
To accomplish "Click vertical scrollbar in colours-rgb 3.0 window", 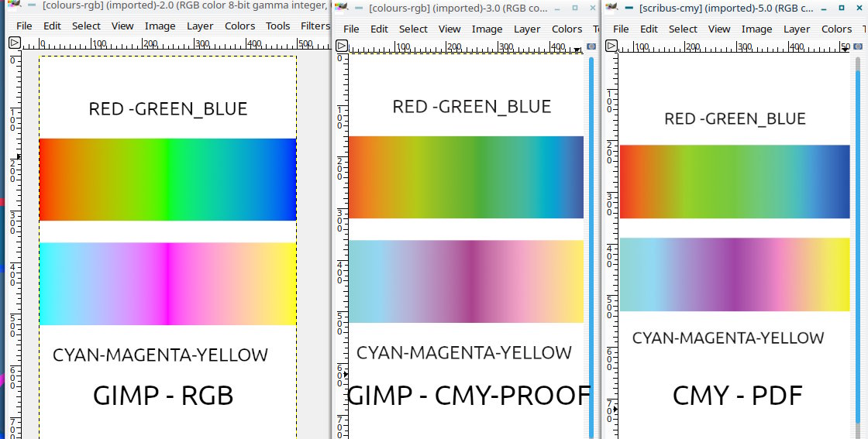I will (x=591, y=247).
